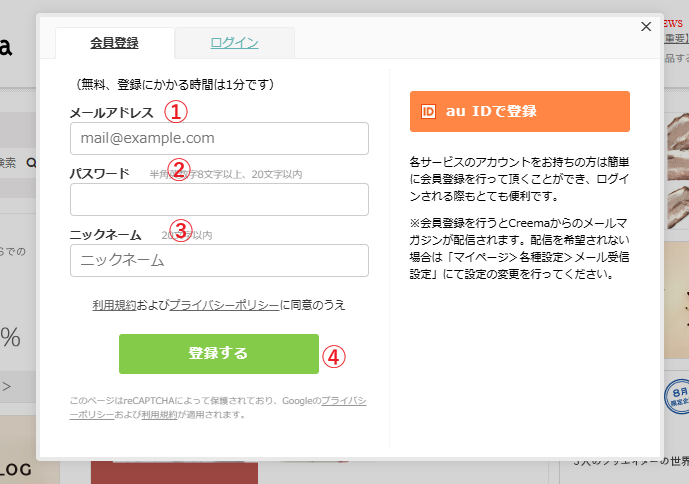Open the LOG image thumbnail at bottom left
689x484 pixels.
tap(18, 467)
